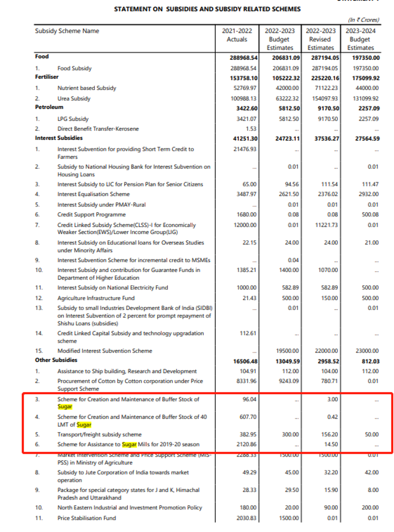Click highlighted Sugar in the Sugar Mills row
The image size is (394, 532).
pos(130,444)
